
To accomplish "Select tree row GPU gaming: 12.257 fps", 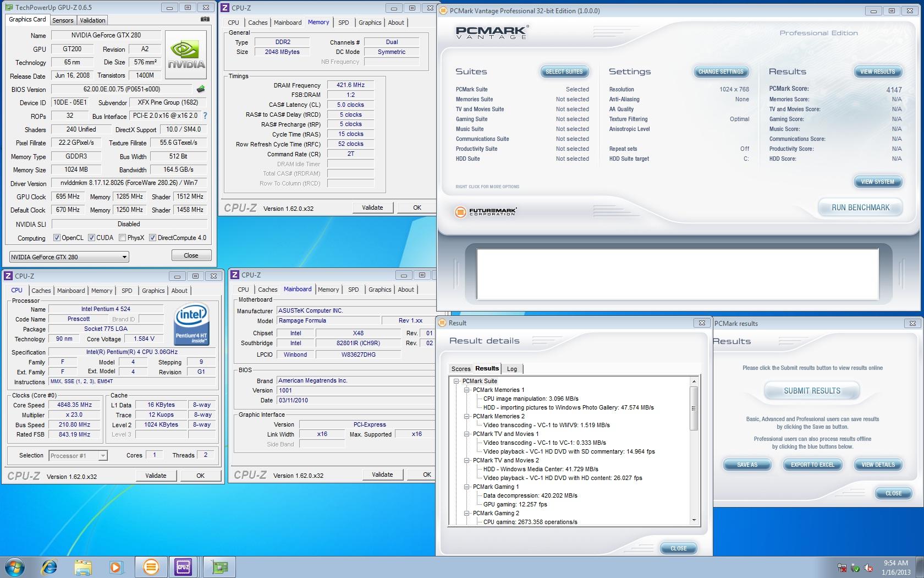I will point(515,504).
